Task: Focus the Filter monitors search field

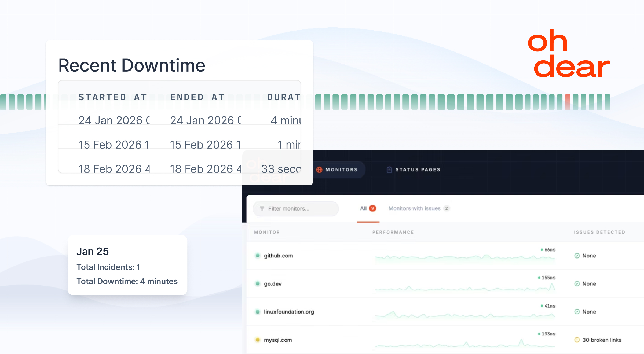Action: 296,209
